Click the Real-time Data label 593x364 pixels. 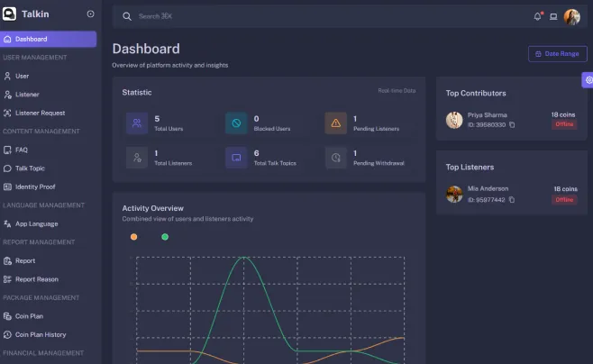pyautogui.click(x=397, y=91)
